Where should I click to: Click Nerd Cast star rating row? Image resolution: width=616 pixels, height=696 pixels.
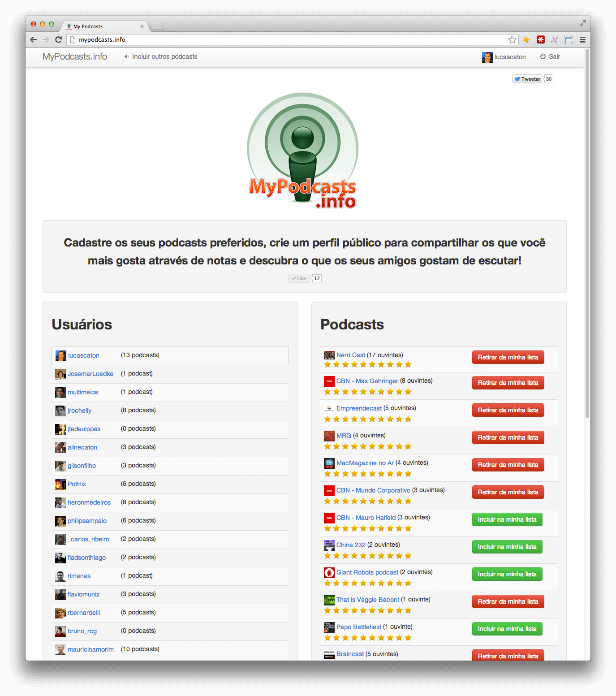click(x=368, y=364)
